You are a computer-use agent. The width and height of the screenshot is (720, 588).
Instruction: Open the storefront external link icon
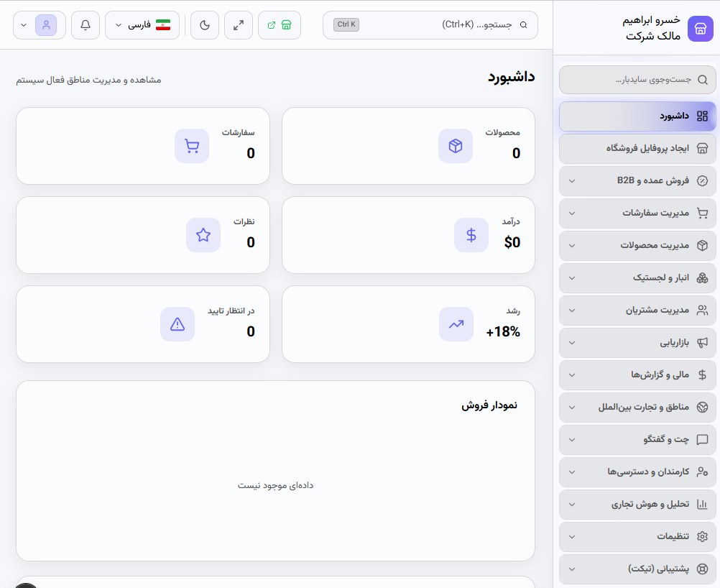(280, 25)
